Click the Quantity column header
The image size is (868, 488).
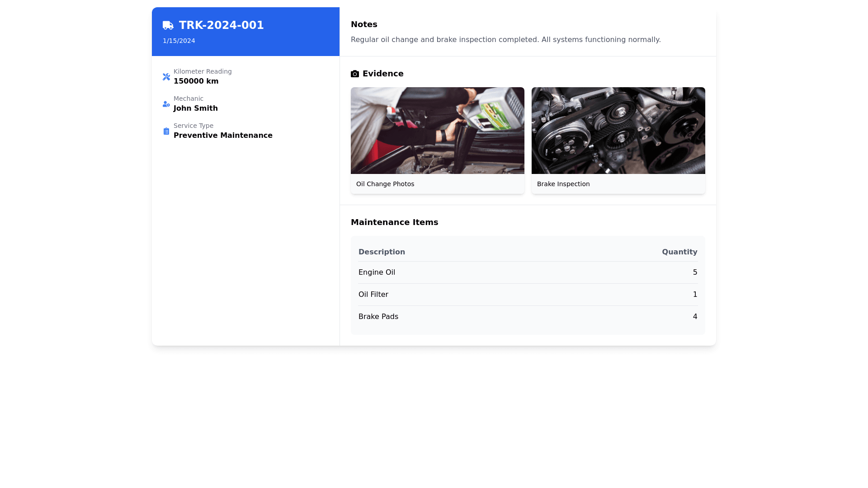pos(679,252)
